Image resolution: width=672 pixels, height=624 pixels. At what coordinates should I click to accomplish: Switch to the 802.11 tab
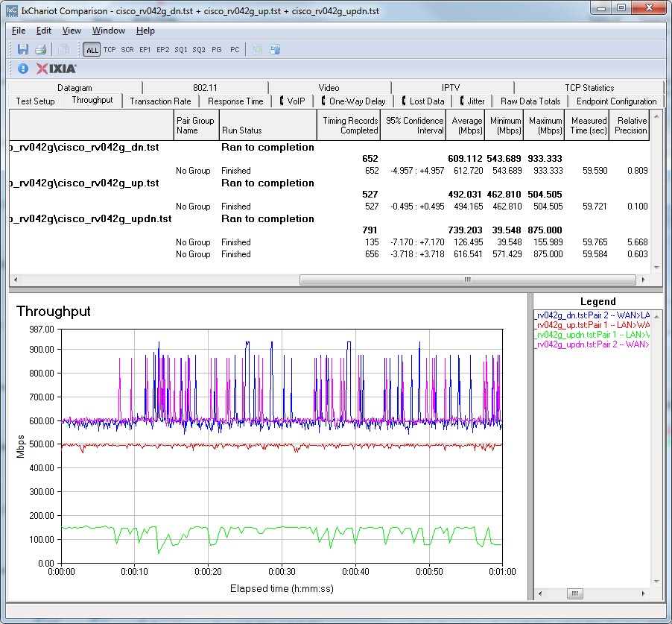click(205, 87)
